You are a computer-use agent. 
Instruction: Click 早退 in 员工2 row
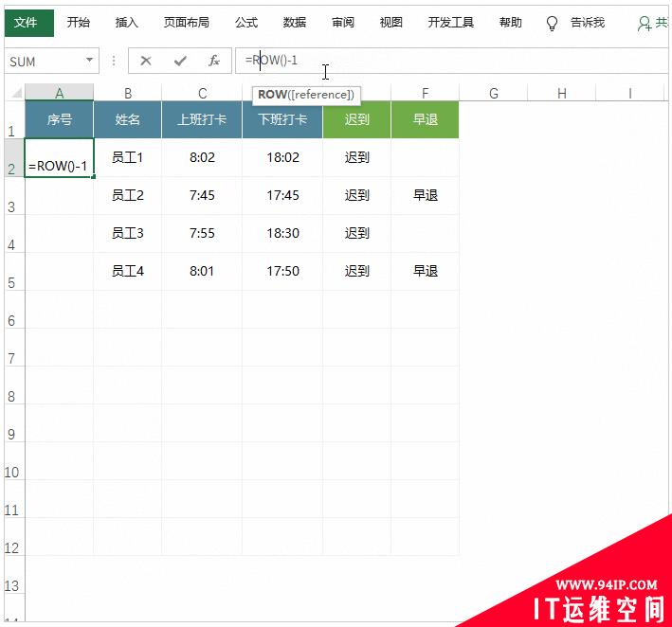click(x=426, y=196)
